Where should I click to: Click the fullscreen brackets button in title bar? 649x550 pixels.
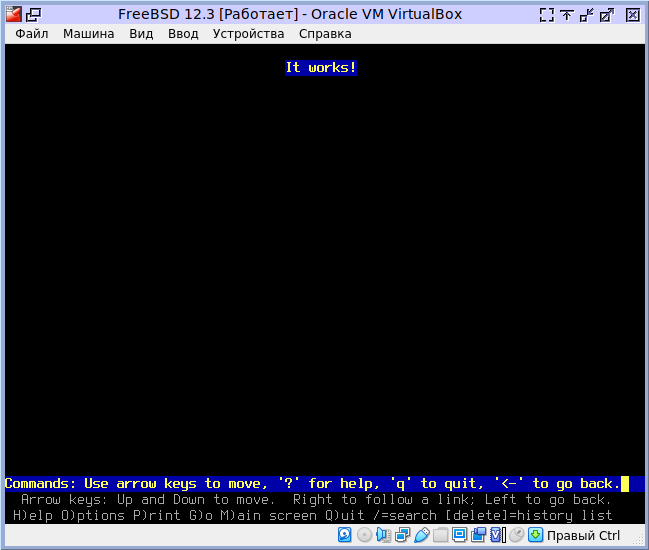(x=547, y=15)
